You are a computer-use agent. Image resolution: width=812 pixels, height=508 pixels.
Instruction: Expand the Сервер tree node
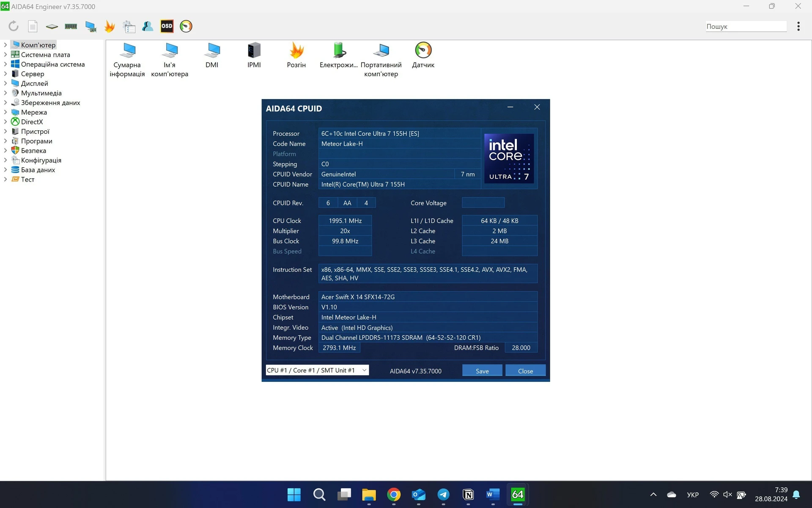click(5, 74)
